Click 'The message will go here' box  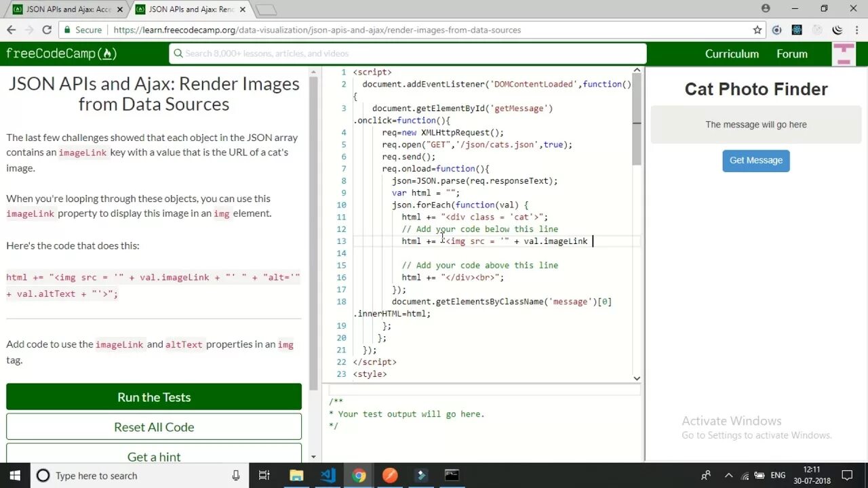(x=756, y=125)
